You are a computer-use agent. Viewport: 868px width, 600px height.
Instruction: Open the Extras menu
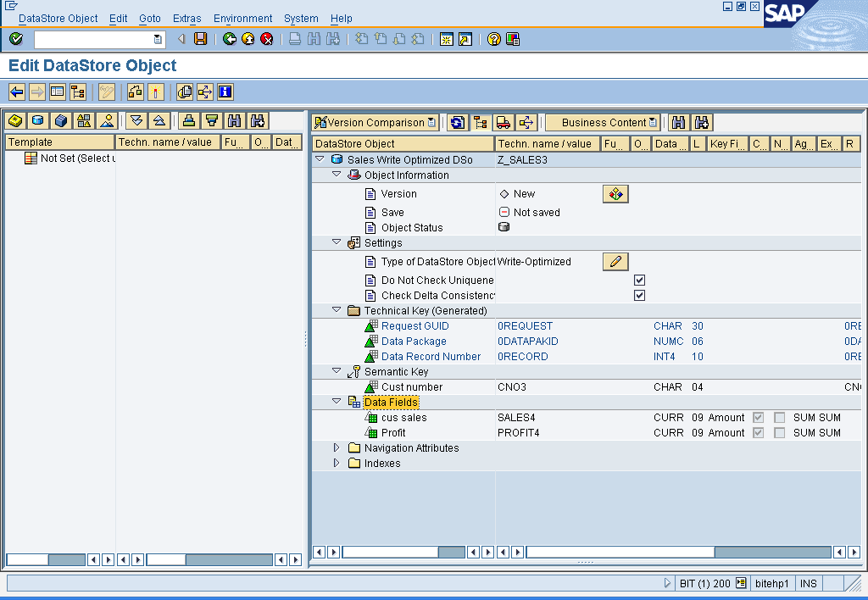(187, 19)
